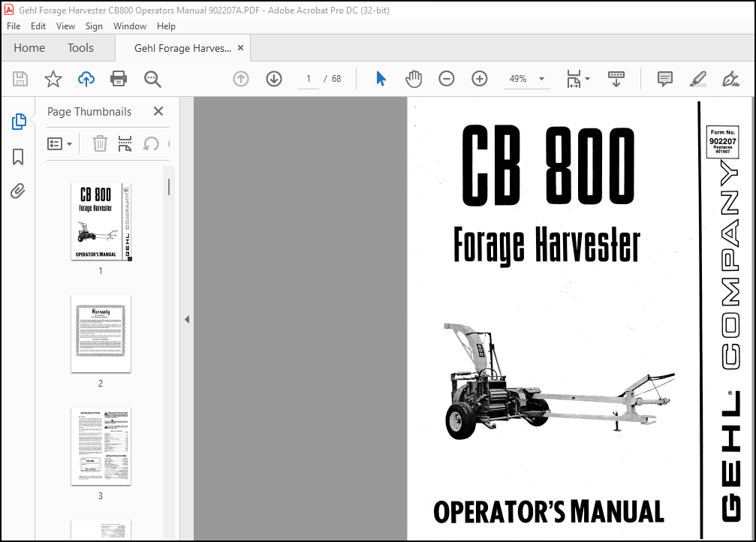Open the Window menu
Screen dimensions: 756x542
[130, 26]
